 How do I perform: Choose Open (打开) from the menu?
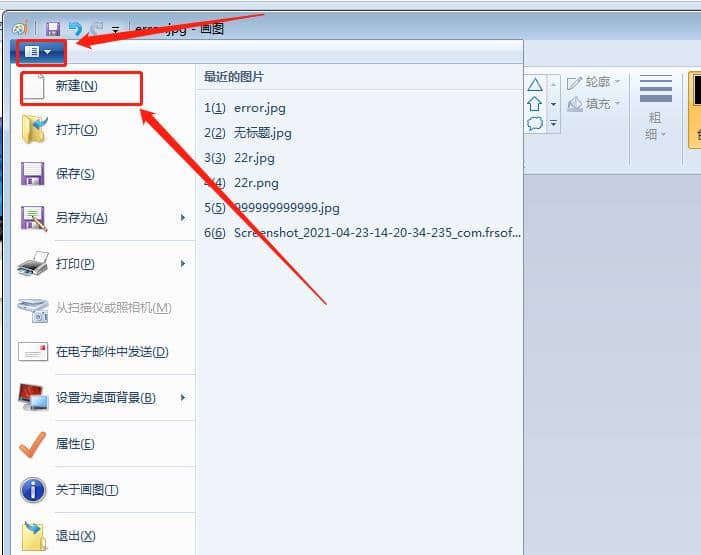pyautogui.click(x=105, y=130)
